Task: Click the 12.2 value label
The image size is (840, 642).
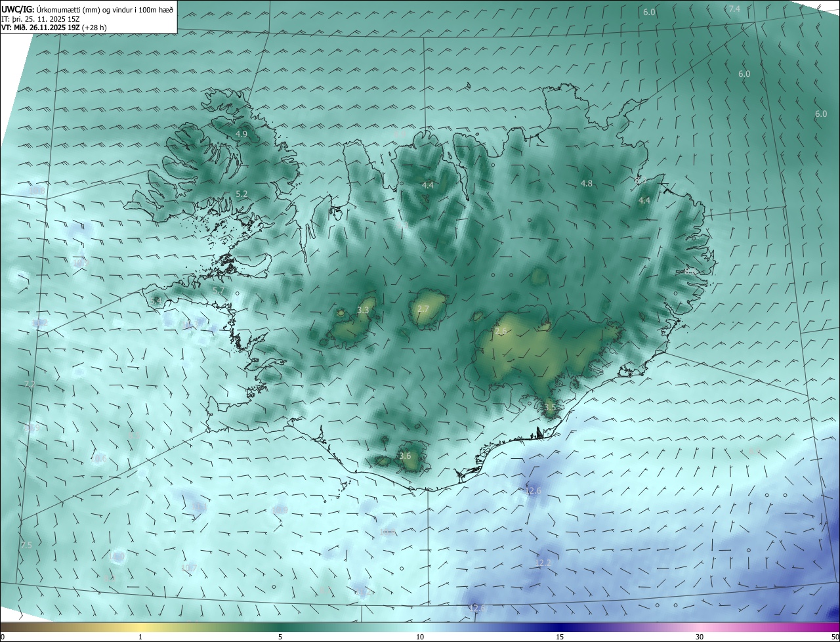Action: point(544,563)
